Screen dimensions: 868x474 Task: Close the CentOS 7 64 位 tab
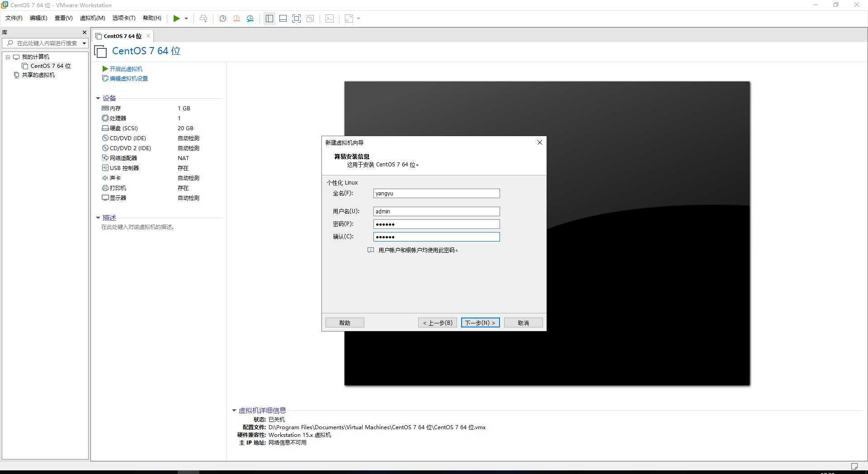pos(148,36)
